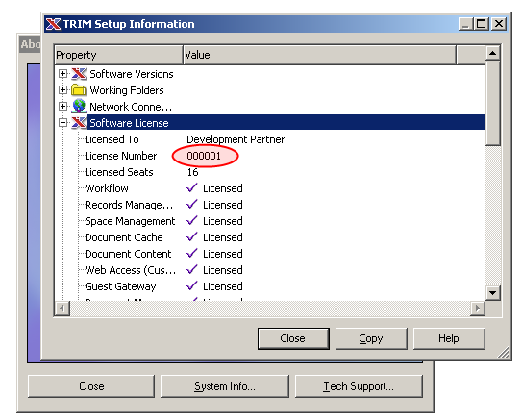This screenshot has width=522, height=420.
Task: Click the Space Management licensed checkmark
Action: 192,221
